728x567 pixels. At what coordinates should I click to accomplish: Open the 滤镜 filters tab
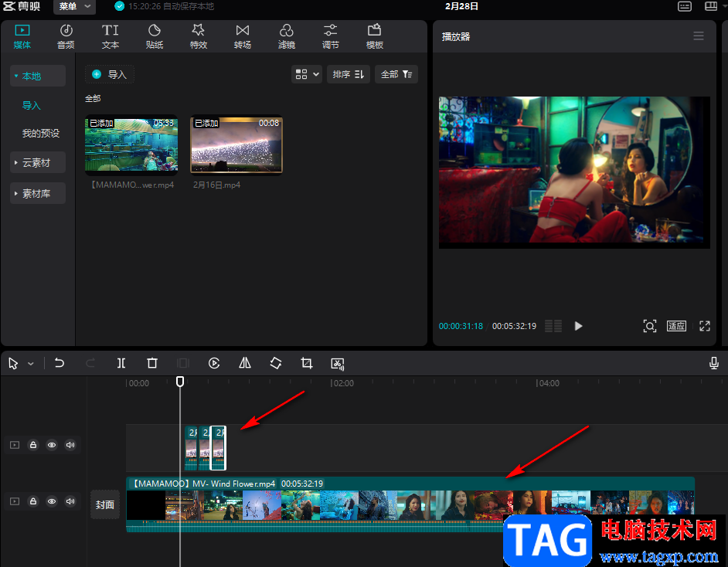pos(287,36)
